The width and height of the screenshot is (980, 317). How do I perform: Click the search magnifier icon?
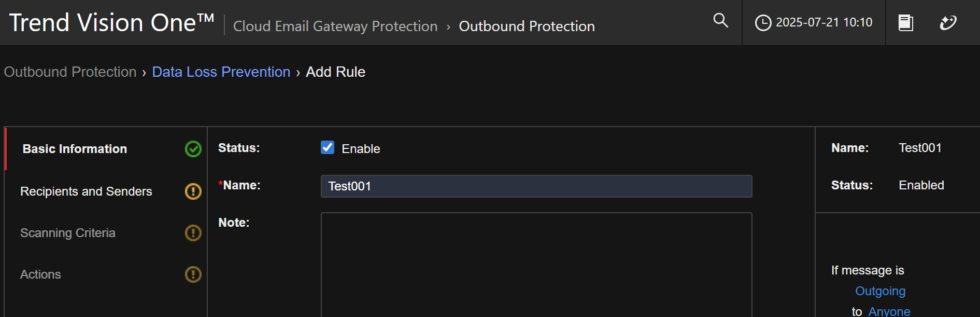(x=720, y=21)
